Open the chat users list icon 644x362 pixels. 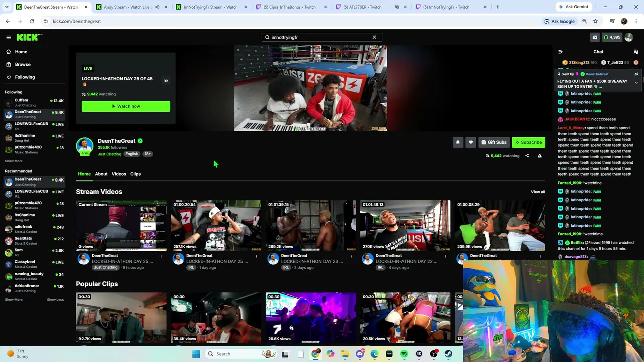click(636, 52)
